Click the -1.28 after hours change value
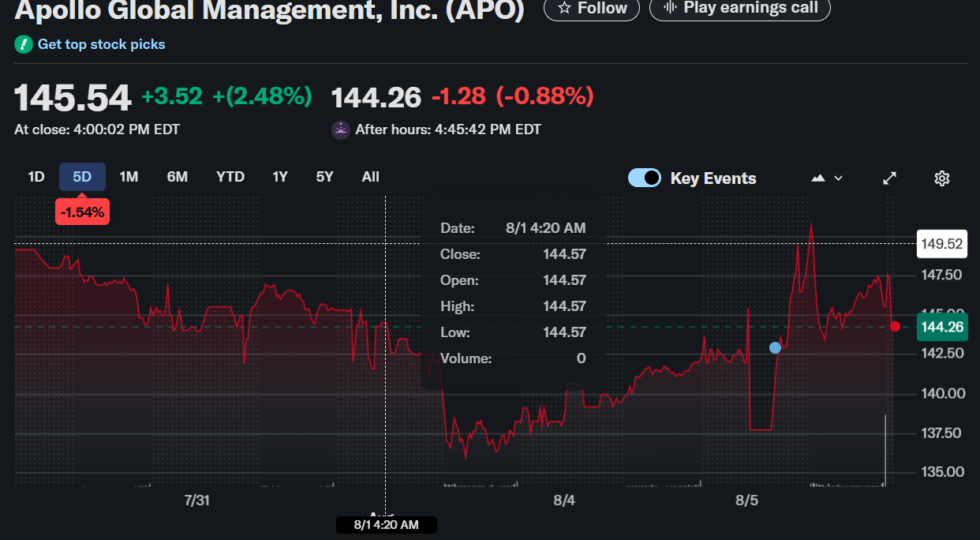The height and width of the screenshot is (540, 980). pos(458,96)
